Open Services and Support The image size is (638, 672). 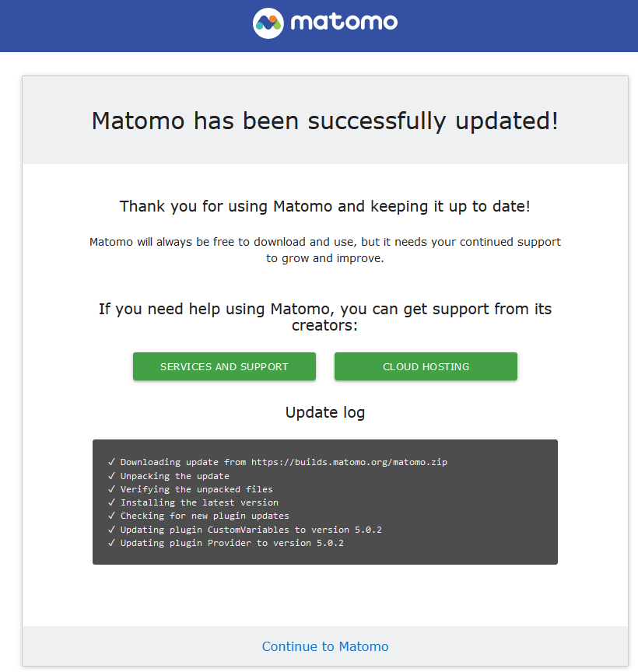point(224,366)
